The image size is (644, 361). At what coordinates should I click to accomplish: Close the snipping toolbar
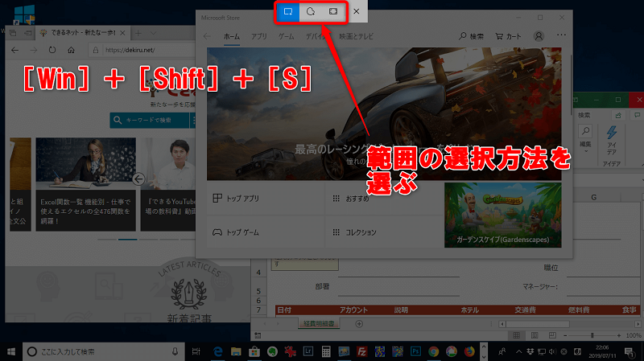click(x=357, y=12)
